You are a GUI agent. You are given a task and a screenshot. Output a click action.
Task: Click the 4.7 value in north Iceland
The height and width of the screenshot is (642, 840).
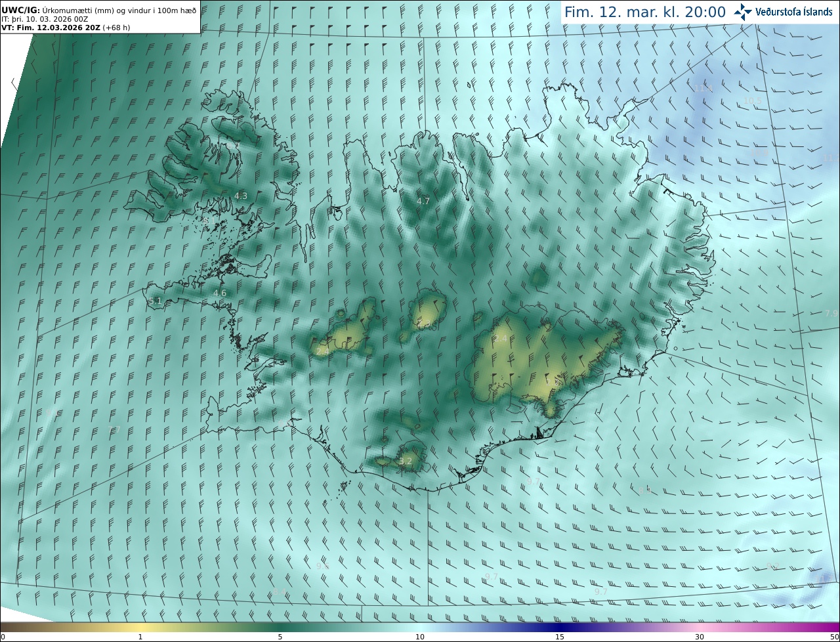423,201
